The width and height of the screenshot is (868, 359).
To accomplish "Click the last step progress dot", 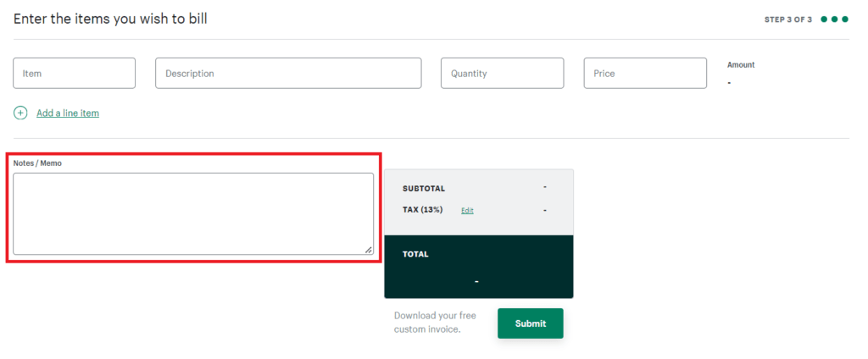I will [845, 19].
